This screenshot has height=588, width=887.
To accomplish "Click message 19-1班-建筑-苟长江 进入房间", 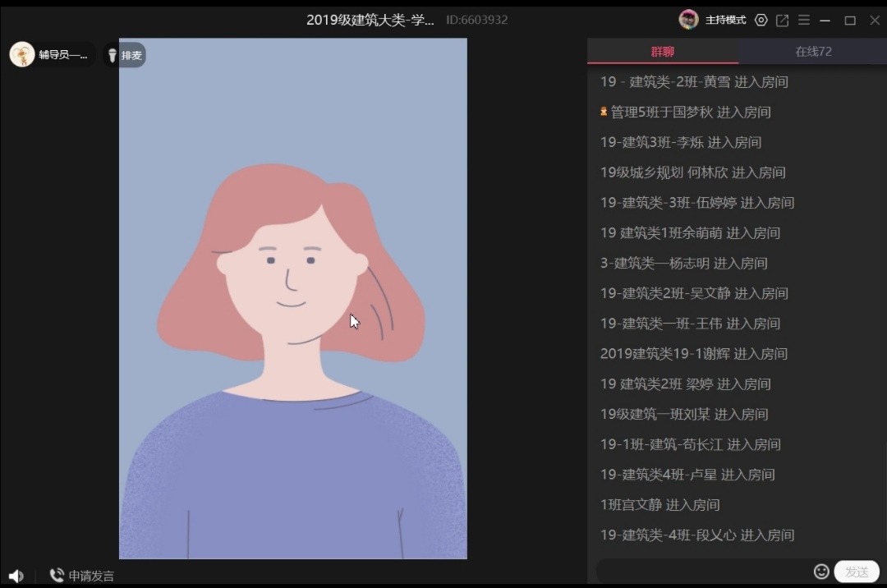I will click(691, 444).
